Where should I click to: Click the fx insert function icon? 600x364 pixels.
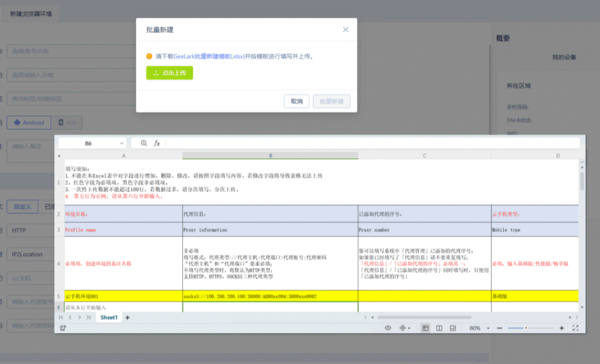(x=156, y=143)
